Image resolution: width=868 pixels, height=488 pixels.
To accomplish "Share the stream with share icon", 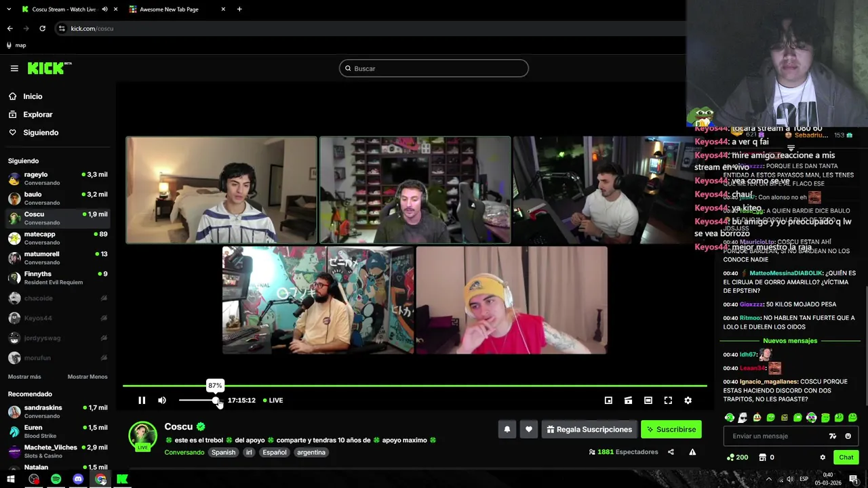I will (671, 452).
